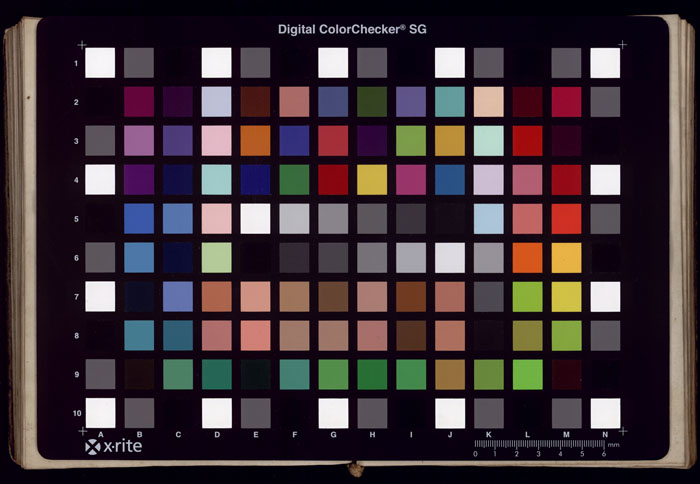Select the yellow patch at M7
This screenshot has height=484, width=700.
(566, 296)
